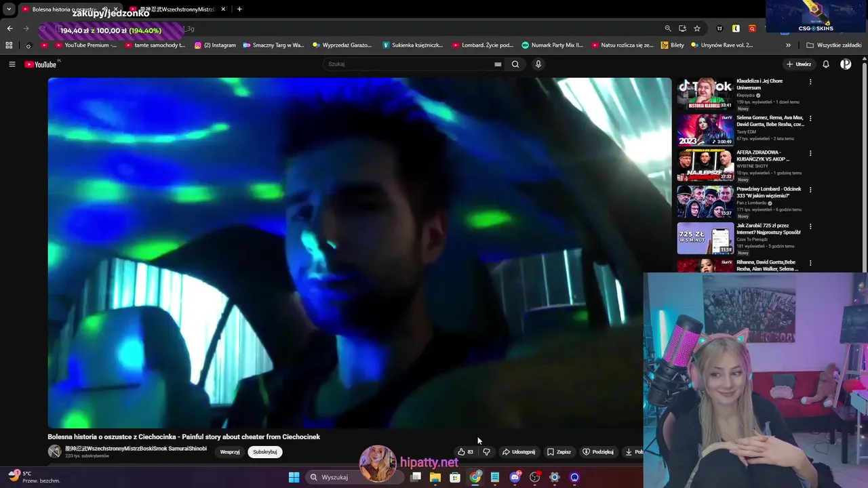This screenshot has width=868, height=488.
Task: Open the YouTube hamburger guide menu
Action: coord(12,64)
